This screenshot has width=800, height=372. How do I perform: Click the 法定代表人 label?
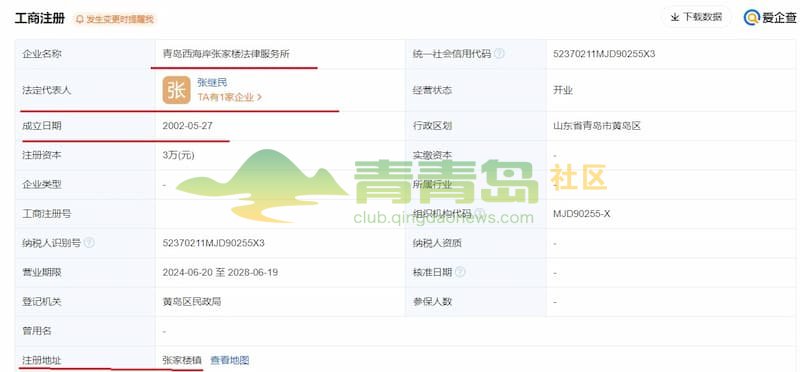click(47, 90)
